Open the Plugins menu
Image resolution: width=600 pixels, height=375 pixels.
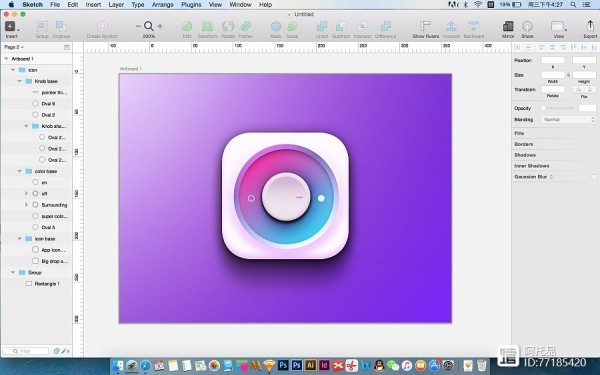191,5
